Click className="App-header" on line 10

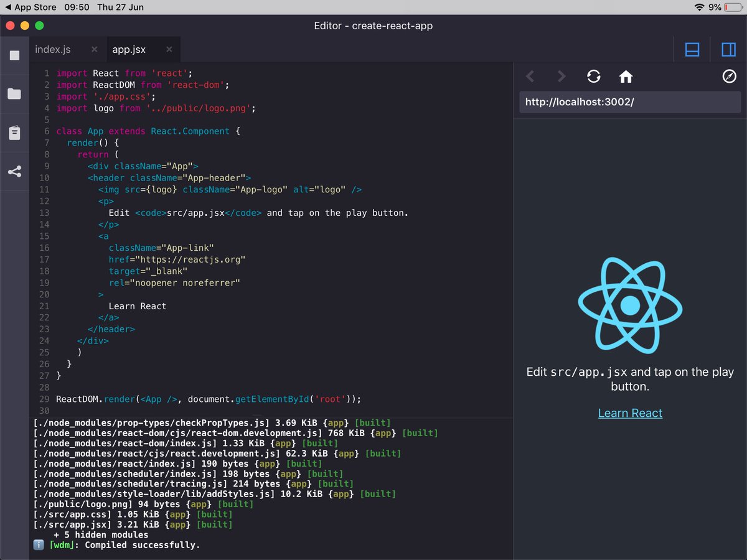(187, 178)
